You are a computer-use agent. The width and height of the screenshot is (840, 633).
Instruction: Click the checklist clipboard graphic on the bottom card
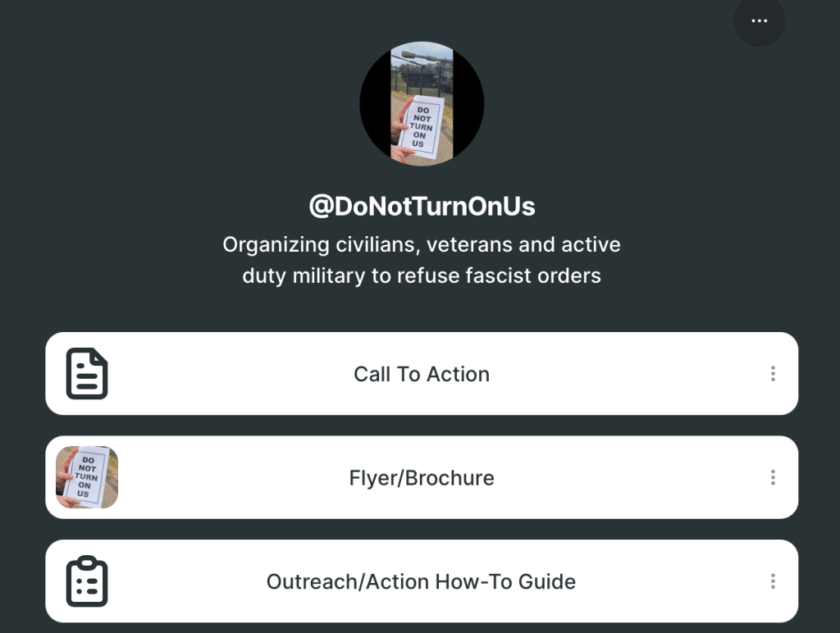tap(86, 581)
